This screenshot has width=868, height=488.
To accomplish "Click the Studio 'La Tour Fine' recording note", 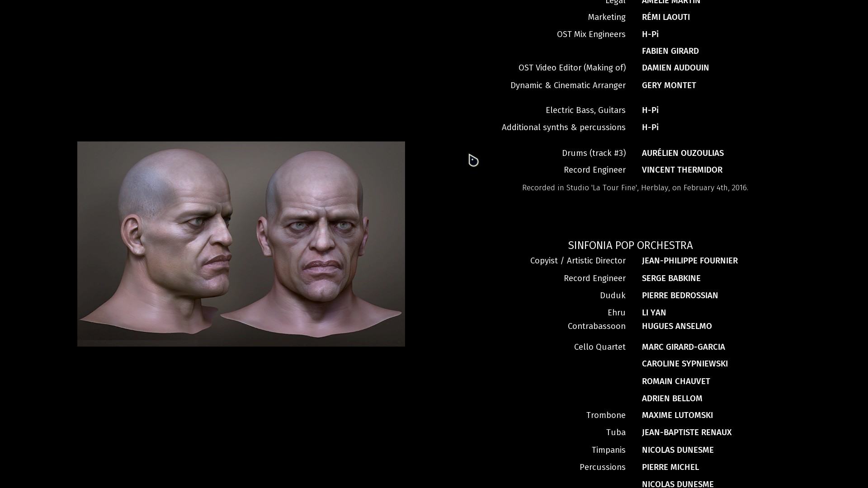I will pos(635,188).
